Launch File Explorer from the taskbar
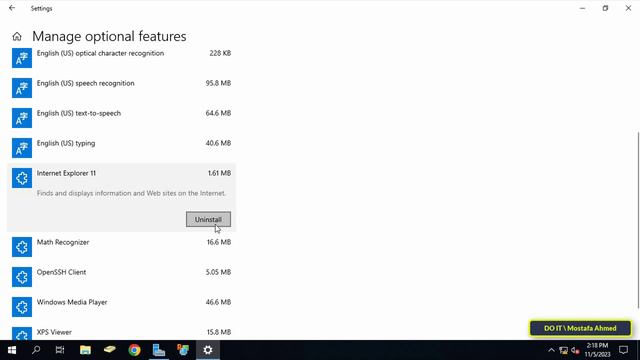 [x=85, y=350]
